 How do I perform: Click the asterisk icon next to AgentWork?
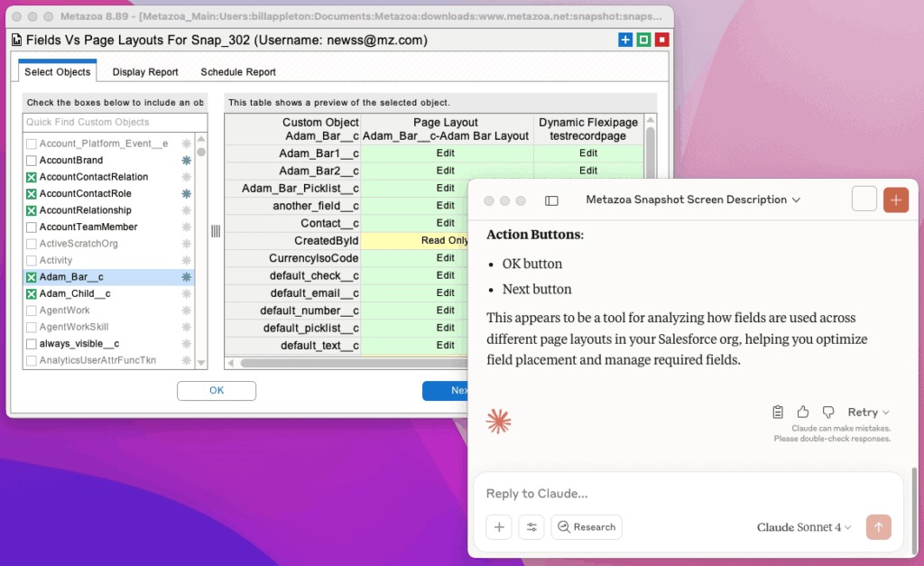coord(186,311)
